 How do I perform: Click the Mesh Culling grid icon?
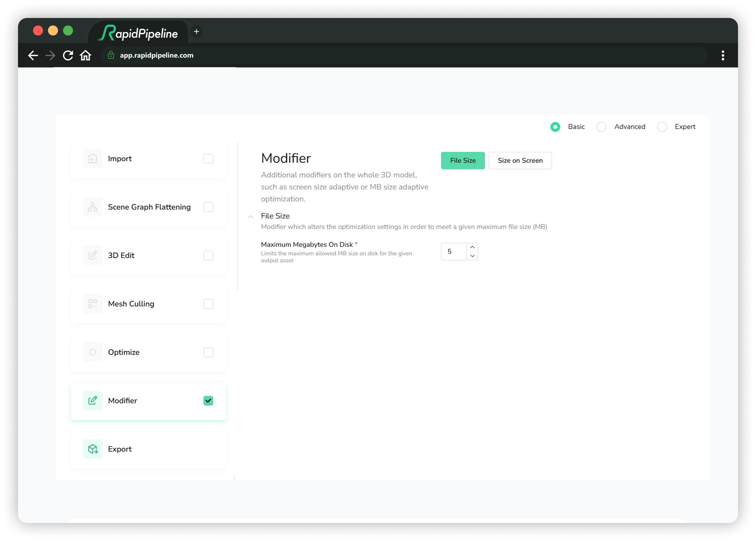point(92,303)
